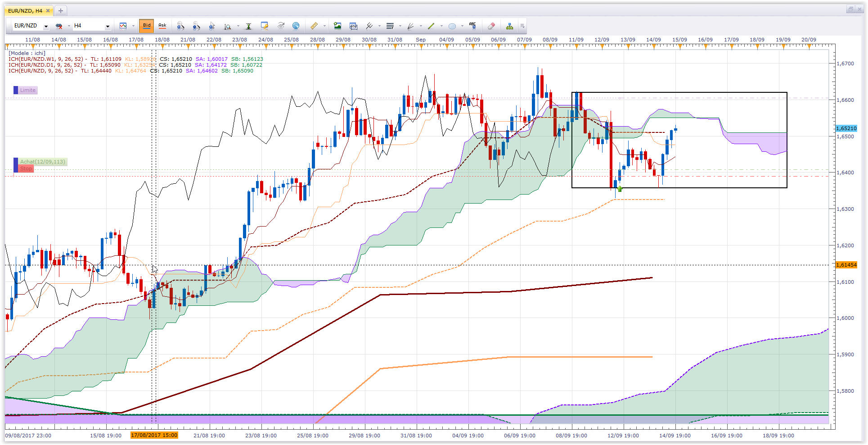
Task: Select the ABC text annotation tool
Action: (472, 26)
